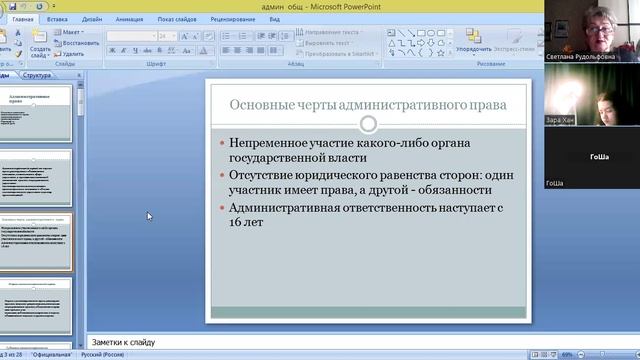Toggle bold Ж formatting
This screenshot has height=360, width=640.
point(112,51)
